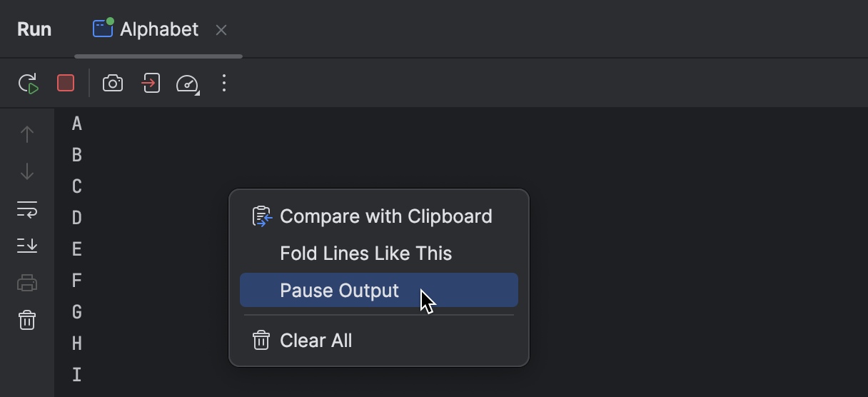Open the vertical three-dot More menu

point(224,83)
